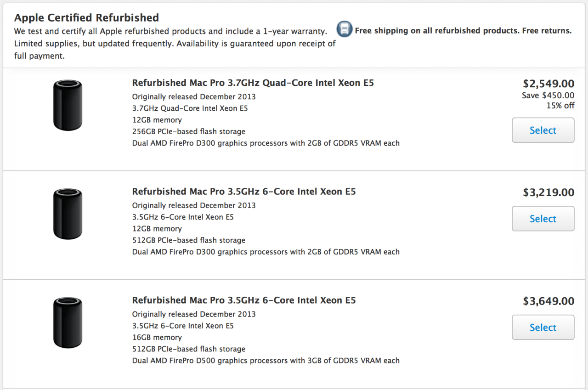Image resolution: width=588 pixels, height=390 pixels.
Task: Open the $3,649.00 Mac Pro product image
Action: pyautogui.click(x=68, y=322)
